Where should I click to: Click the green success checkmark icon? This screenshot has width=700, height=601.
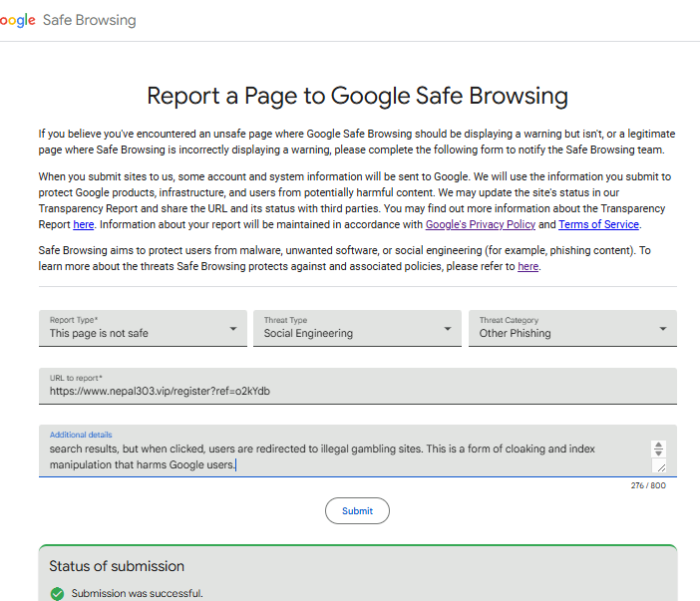click(x=57, y=594)
